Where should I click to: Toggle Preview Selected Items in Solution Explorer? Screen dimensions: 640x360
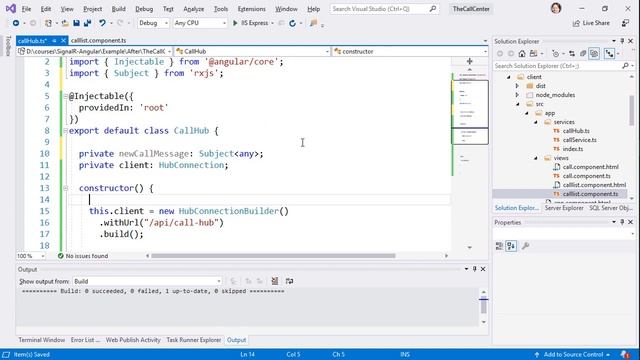pyautogui.click(x=609, y=53)
